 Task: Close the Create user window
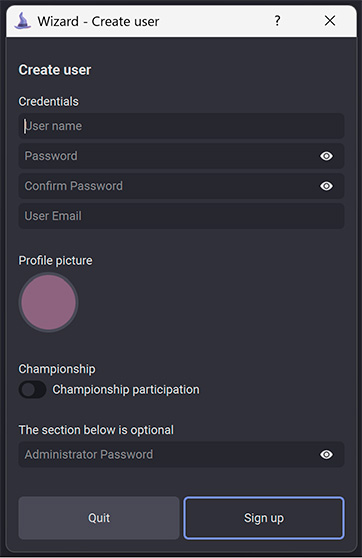[330, 21]
